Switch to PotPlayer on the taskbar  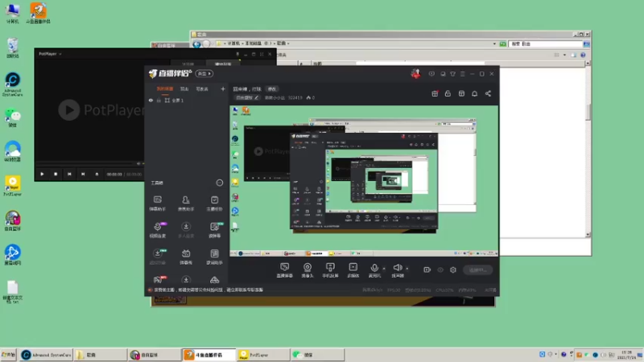point(263,355)
